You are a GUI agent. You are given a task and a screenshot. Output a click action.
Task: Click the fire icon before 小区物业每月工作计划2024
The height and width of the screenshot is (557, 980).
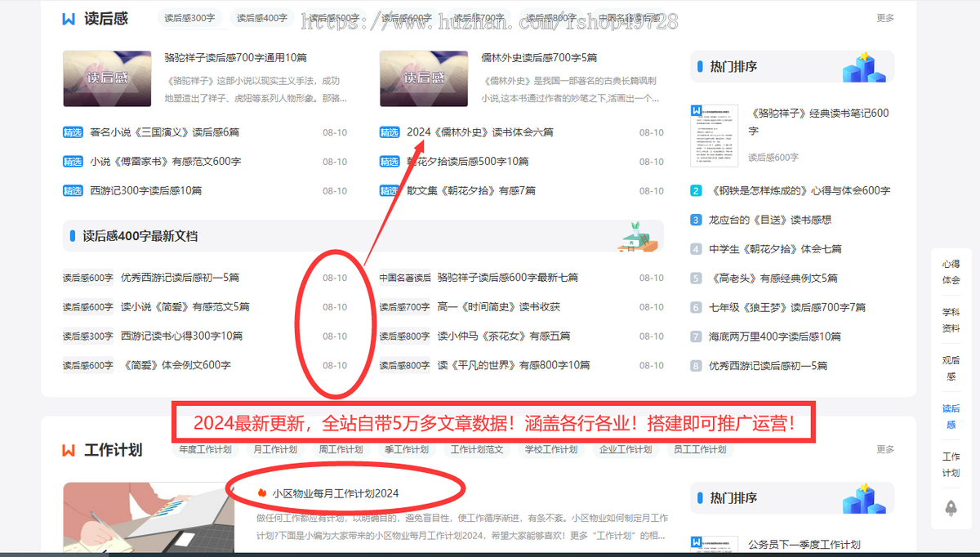click(x=261, y=493)
